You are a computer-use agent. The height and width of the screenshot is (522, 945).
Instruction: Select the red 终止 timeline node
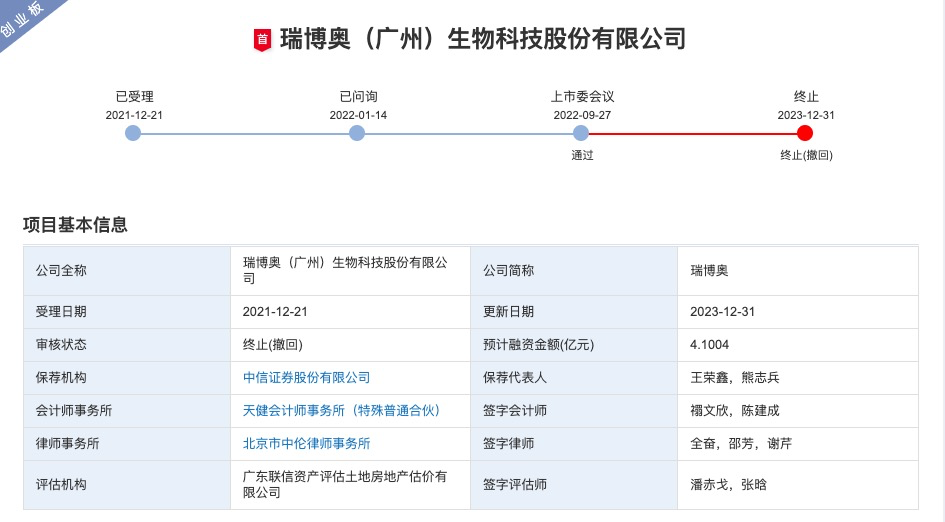pyautogui.click(x=805, y=133)
